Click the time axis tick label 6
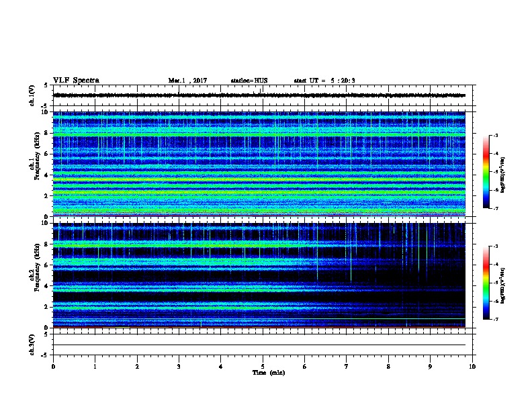 305,367
